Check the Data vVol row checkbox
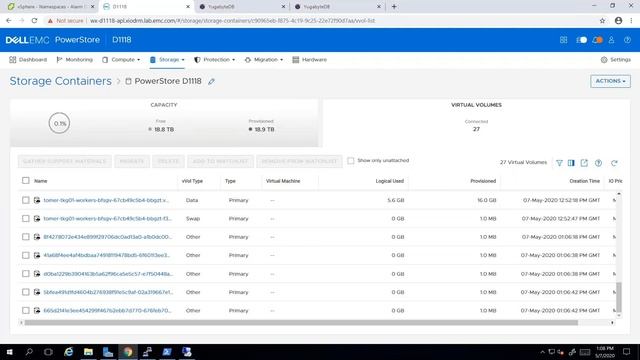Screen dimensions: 640x360 tap(26, 200)
